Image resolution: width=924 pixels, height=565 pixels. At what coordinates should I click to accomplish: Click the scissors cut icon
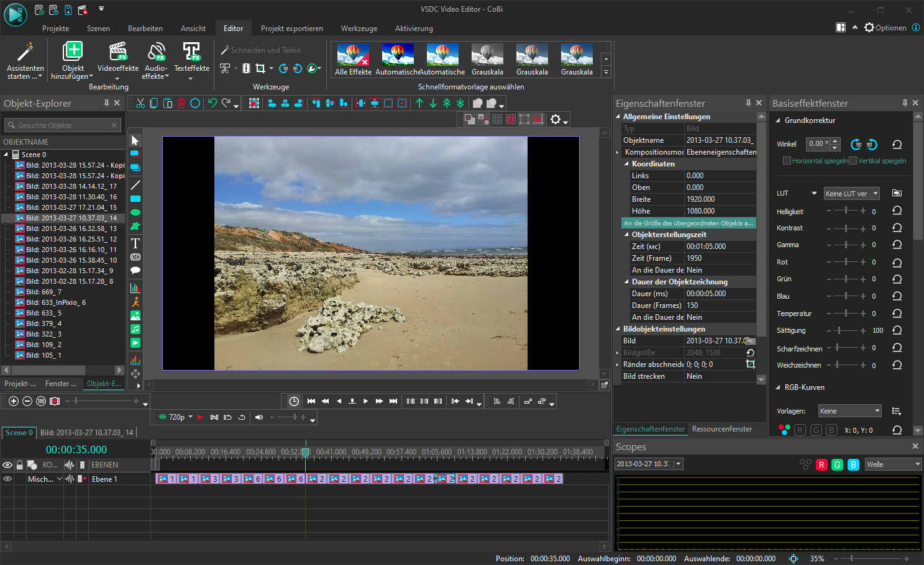(140, 103)
